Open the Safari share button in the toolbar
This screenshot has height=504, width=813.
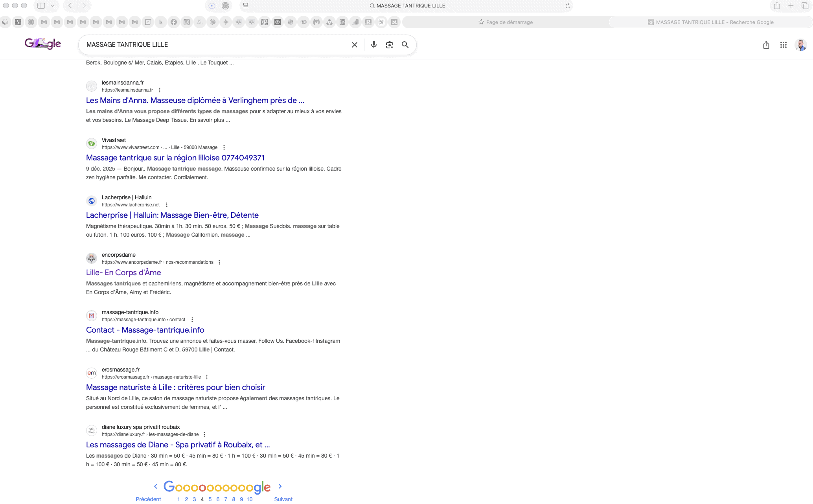[777, 6]
